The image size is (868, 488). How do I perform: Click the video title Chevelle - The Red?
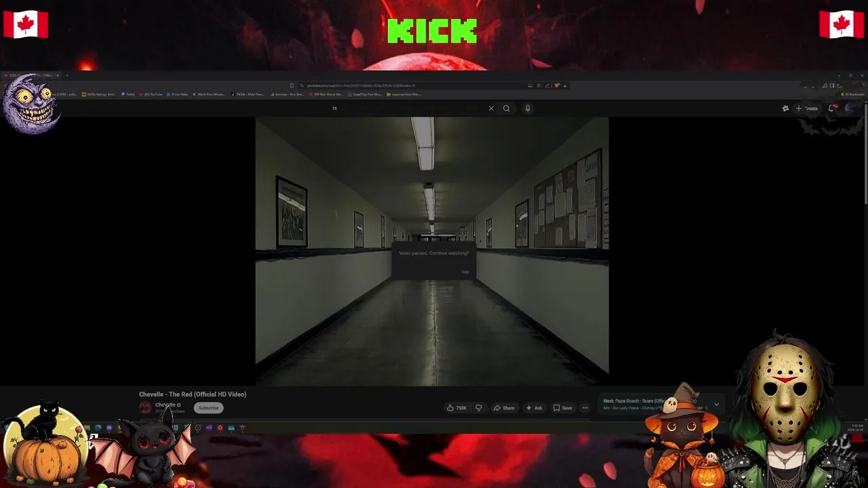coord(193,394)
